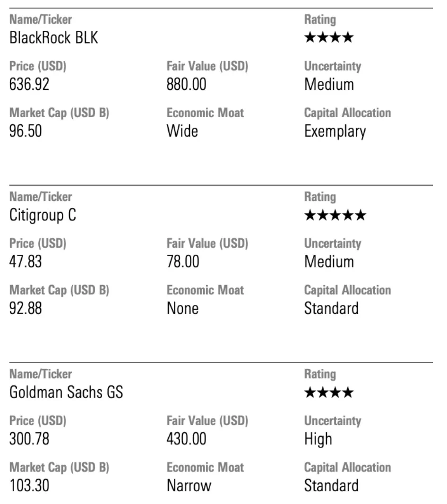Open the BlackRock BLK name link

click(54, 38)
